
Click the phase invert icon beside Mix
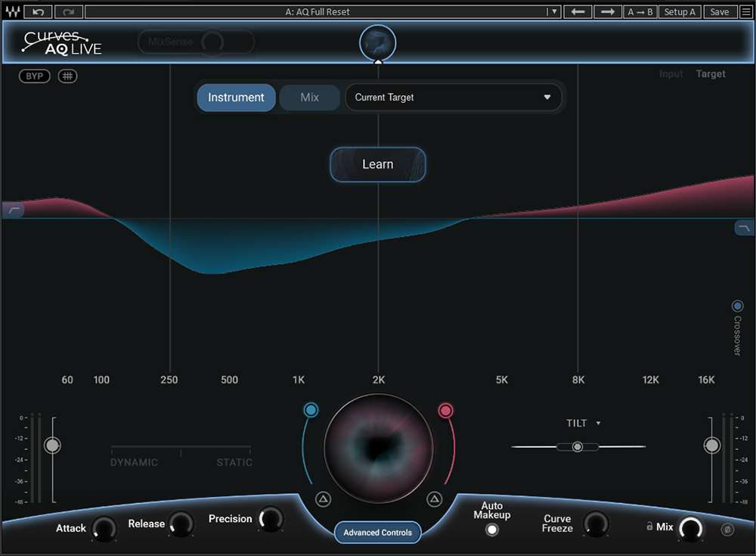727,530
